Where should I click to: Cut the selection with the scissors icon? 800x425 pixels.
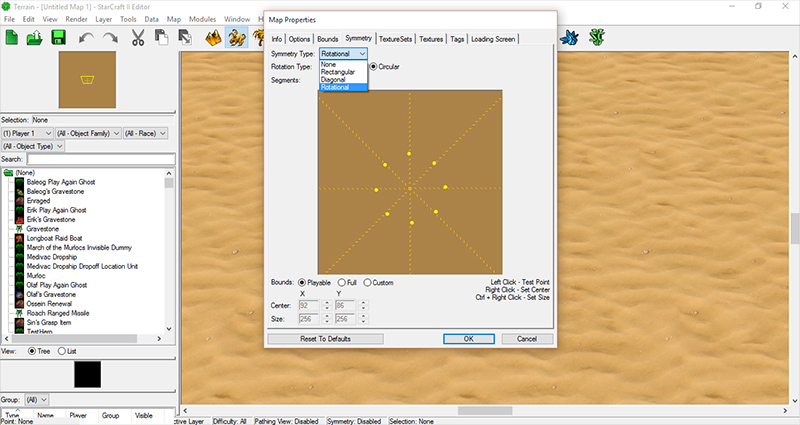click(138, 38)
